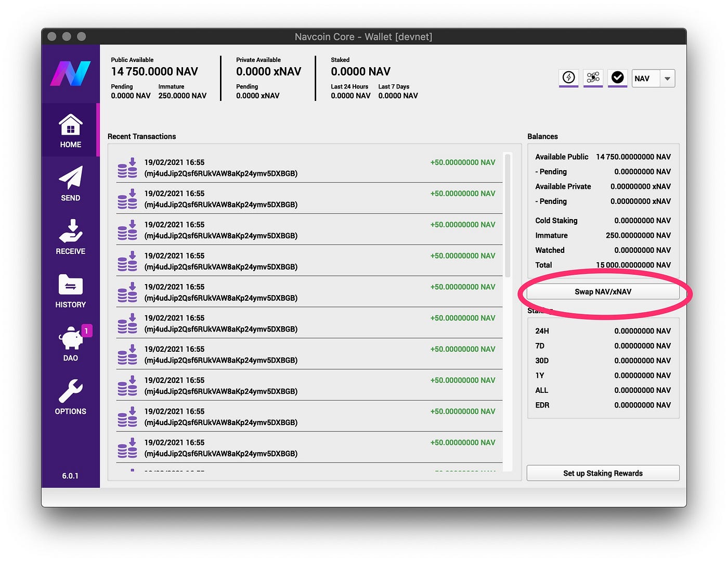Open OPTIONS wrench in sidebar
Screen dimensions: 728x562
[x=71, y=398]
